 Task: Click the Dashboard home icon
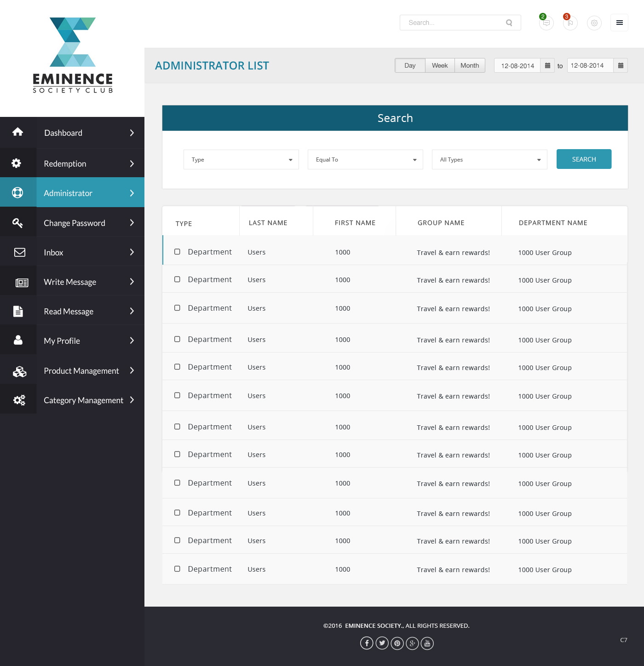[18, 132]
